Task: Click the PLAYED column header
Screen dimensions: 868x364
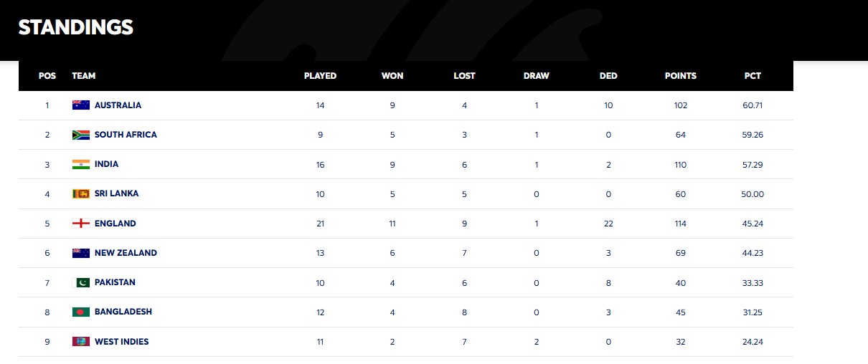Action: tap(320, 76)
